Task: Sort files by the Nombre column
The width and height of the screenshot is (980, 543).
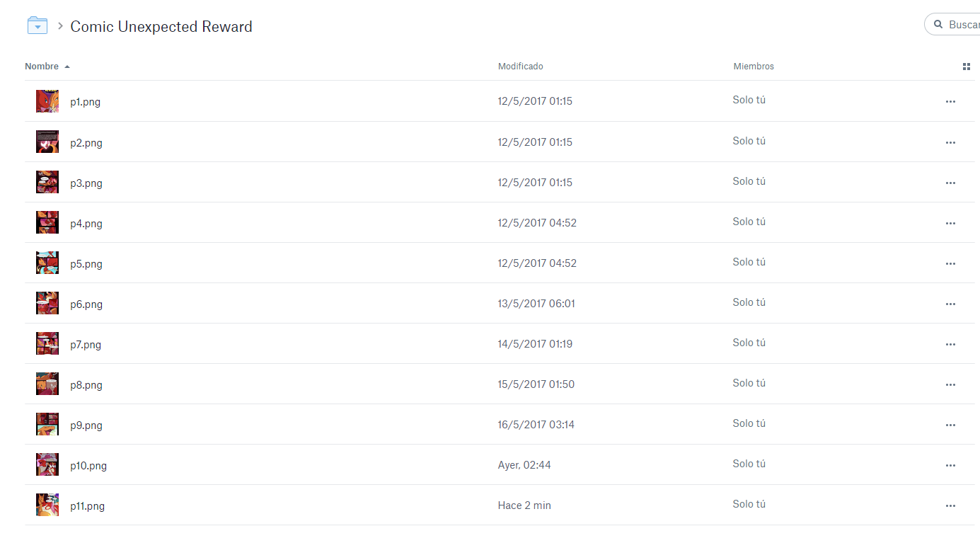Action: [42, 67]
